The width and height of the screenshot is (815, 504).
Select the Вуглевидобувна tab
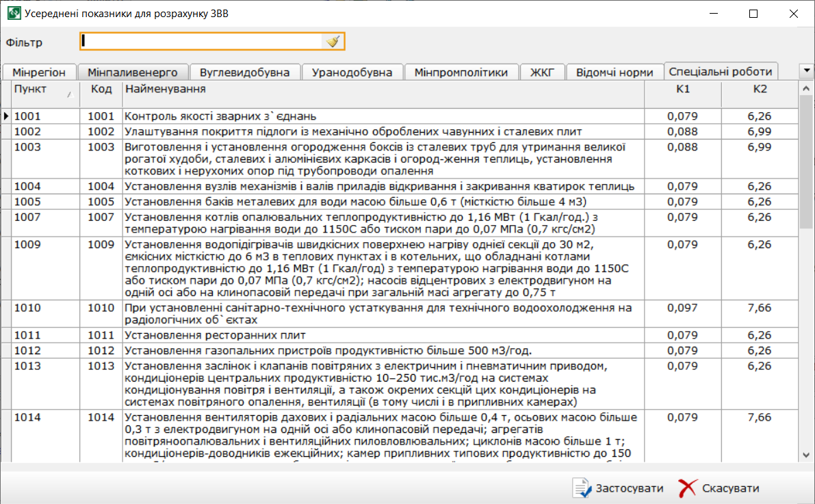(245, 72)
